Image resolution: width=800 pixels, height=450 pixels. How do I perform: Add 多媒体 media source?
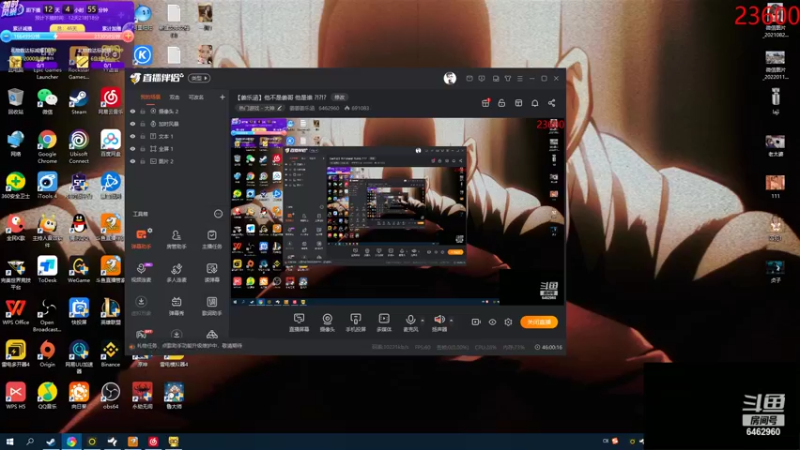click(x=384, y=322)
